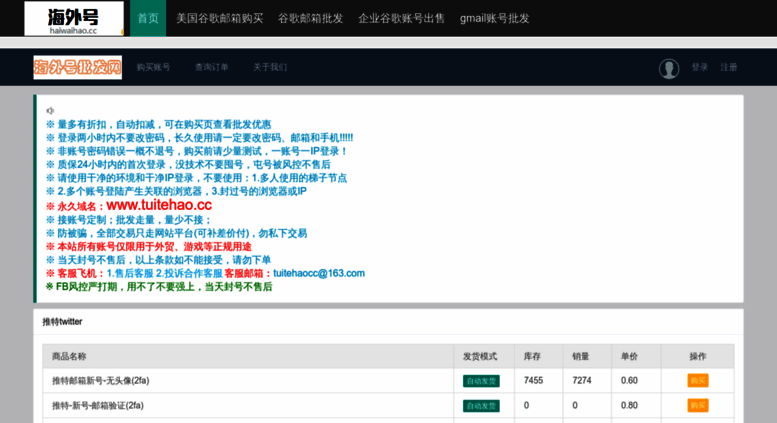The width and height of the screenshot is (777, 423).
Task: Click notice line 接账号定制：批发走量
Action: tap(129, 220)
